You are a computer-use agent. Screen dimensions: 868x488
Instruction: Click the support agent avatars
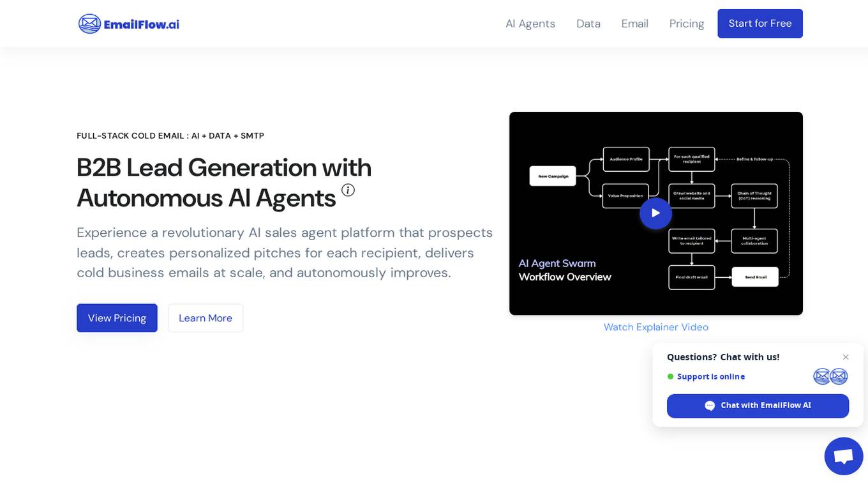[830, 376]
